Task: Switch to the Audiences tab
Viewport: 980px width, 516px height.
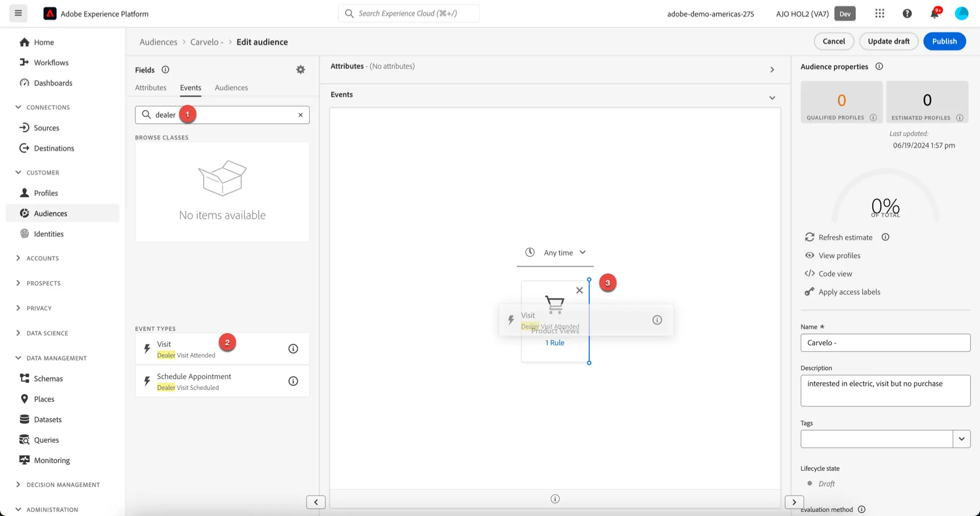Action: pyautogui.click(x=231, y=87)
